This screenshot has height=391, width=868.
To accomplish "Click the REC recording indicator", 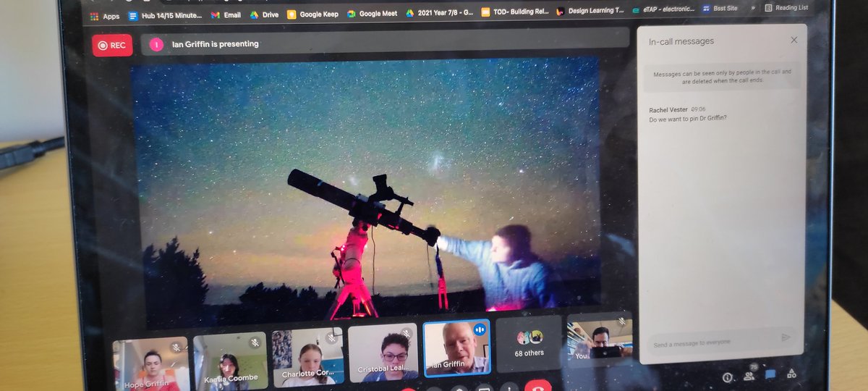I will coord(112,45).
